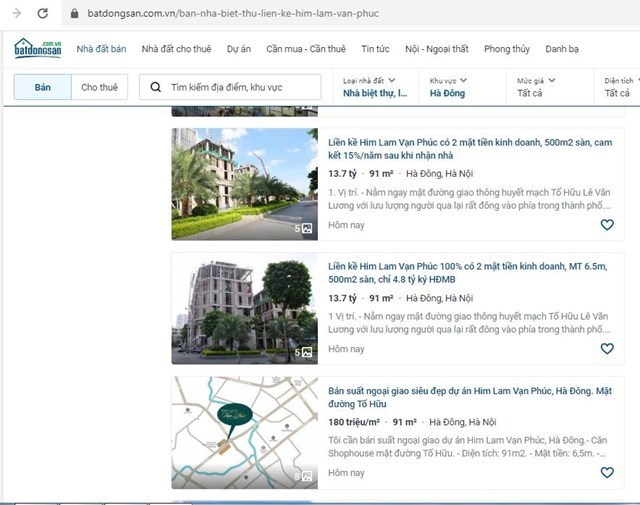Image resolution: width=640 pixels, height=505 pixels.
Task: Click the magnifier search icon
Action: tap(156, 87)
